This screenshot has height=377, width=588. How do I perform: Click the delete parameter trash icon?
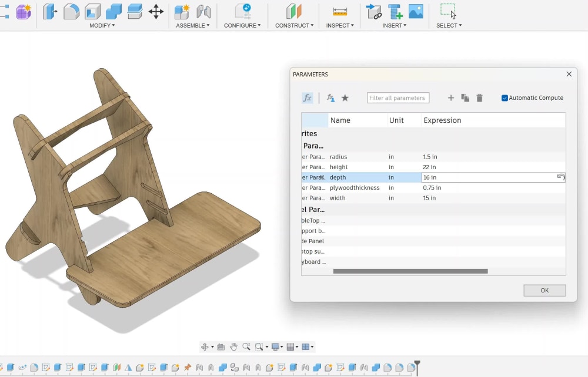[479, 97]
